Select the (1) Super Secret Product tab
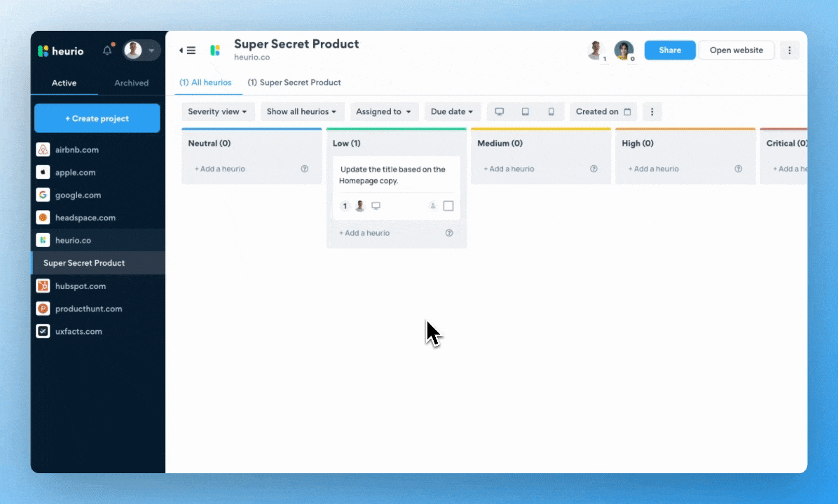Screen dimensions: 838x504 click(294, 83)
